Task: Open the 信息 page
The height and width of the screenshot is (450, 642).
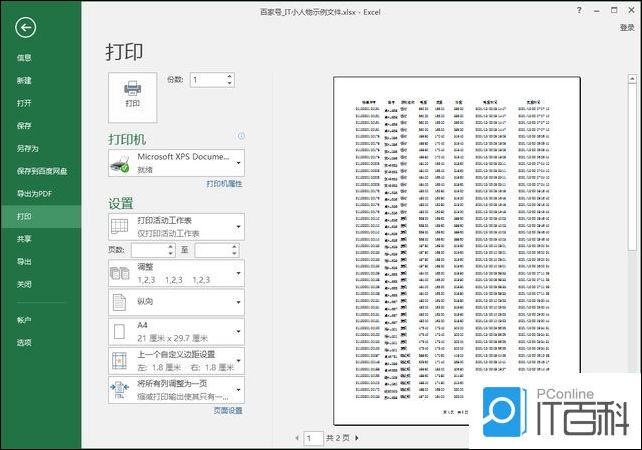Action: (x=24, y=58)
